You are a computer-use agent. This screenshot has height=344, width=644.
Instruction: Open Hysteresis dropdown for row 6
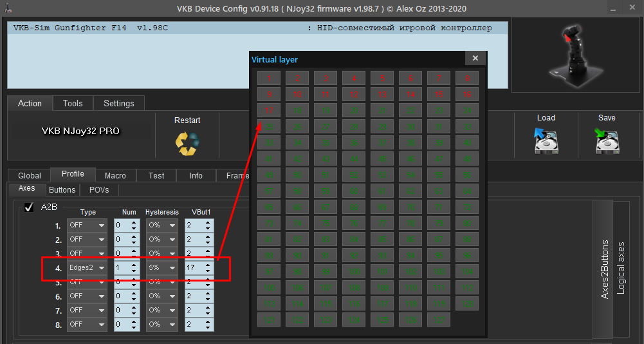pyautogui.click(x=162, y=296)
